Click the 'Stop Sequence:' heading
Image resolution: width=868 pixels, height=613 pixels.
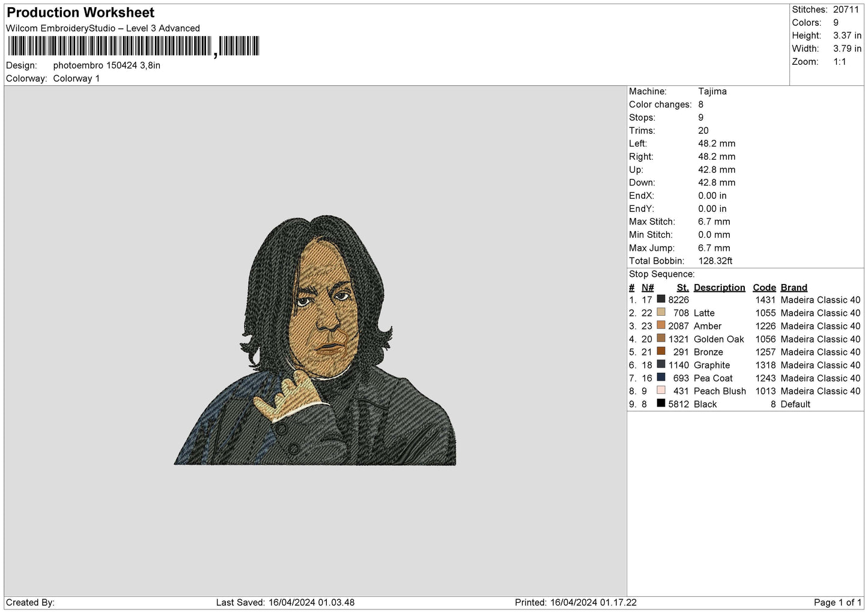pyautogui.click(x=662, y=274)
